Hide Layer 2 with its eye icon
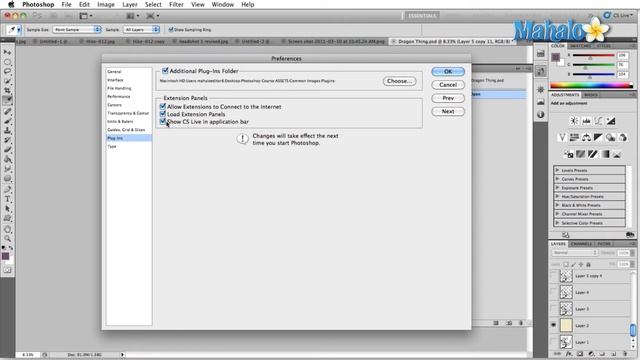Image resolution: width=640 pixels, height=360 pixels. point(553,325)
